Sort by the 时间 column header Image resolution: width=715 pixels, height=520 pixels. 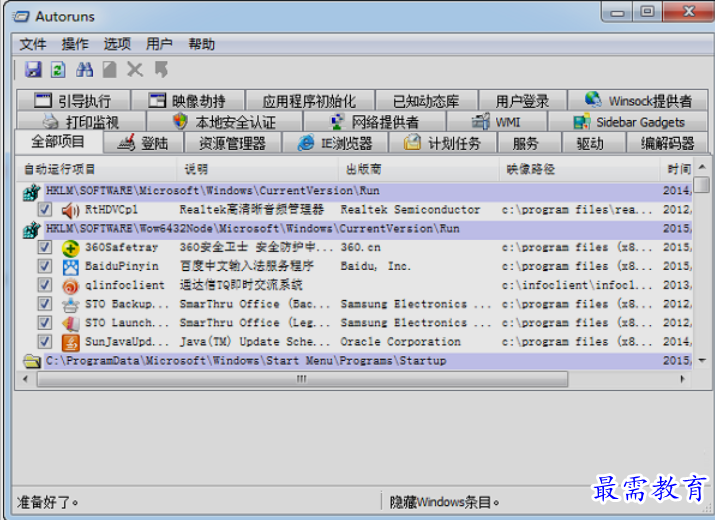pos(677,169)
